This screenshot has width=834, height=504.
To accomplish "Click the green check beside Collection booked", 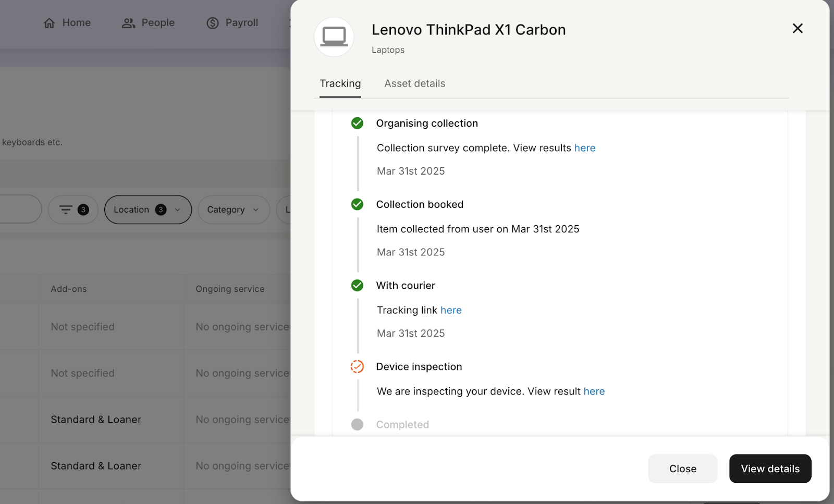I will tap(357, 204).
